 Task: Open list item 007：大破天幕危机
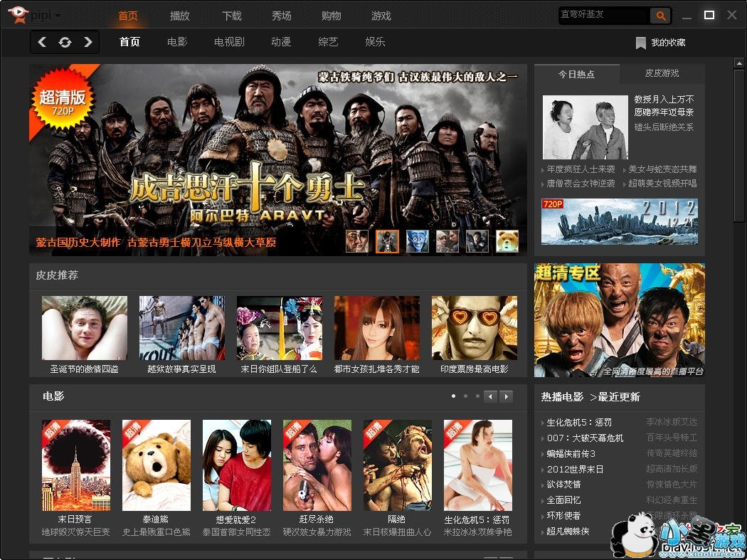click(585, 438)
